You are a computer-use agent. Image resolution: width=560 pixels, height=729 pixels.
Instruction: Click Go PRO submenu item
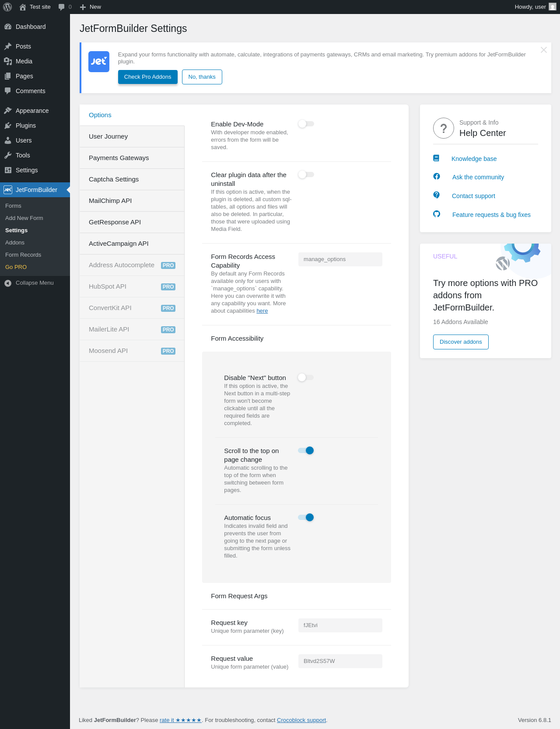pyautogui.click(x=35, y=267)
